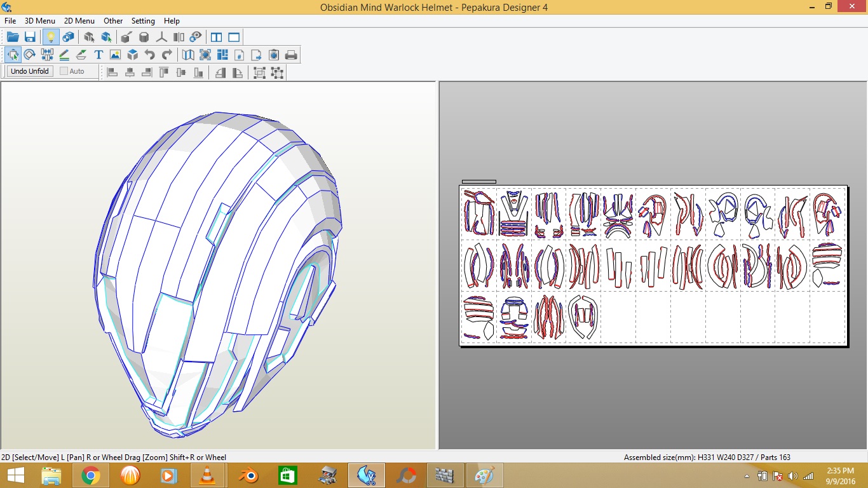This screenshot has width=868, height=488.
Task: Open the 2D Menu
Action: [79, 21]
